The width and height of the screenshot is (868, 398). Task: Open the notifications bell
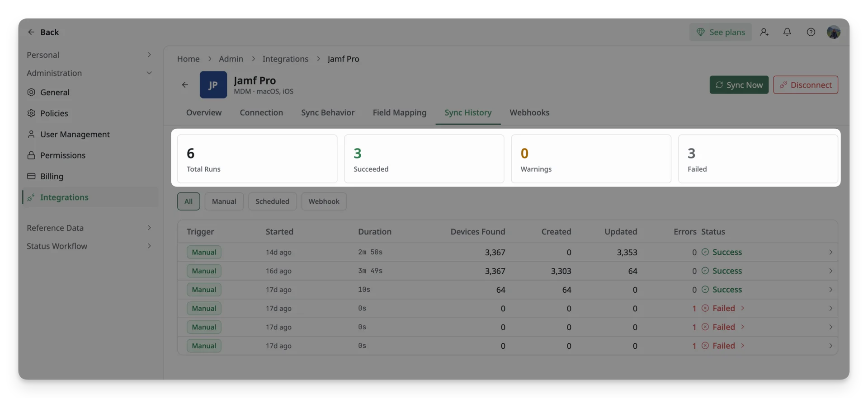[787, 32]
